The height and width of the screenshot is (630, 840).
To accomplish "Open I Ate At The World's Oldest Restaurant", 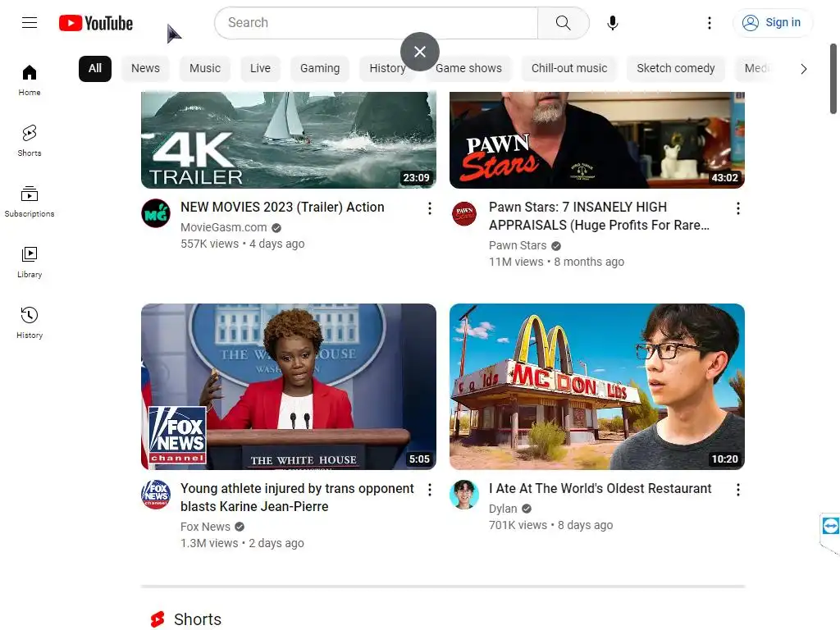I will (600, 489).
